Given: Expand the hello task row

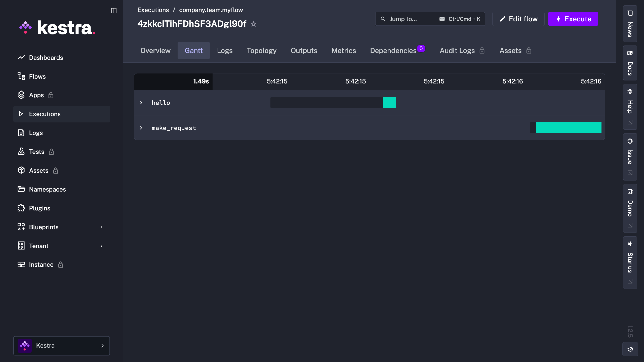Looking at the screenshot, I should (x=141, y=103).
